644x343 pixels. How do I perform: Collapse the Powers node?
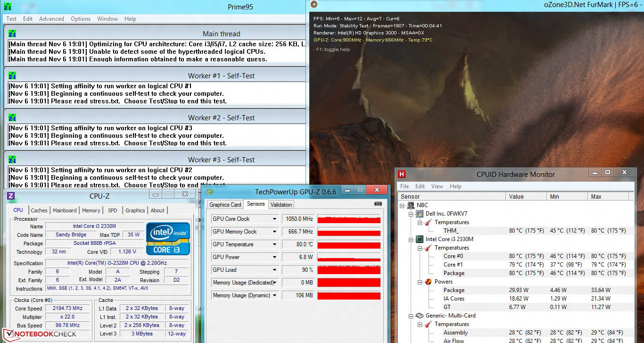tap(419, 282)
